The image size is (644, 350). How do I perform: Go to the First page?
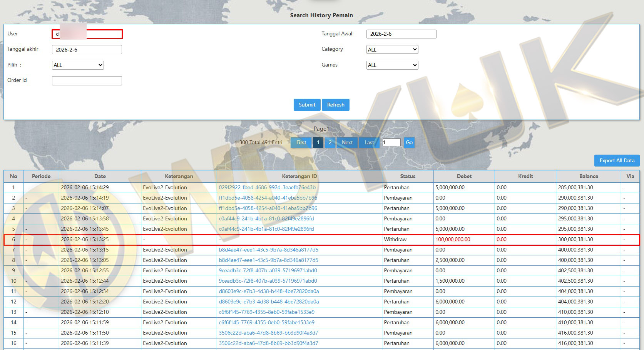pos(301,142)
